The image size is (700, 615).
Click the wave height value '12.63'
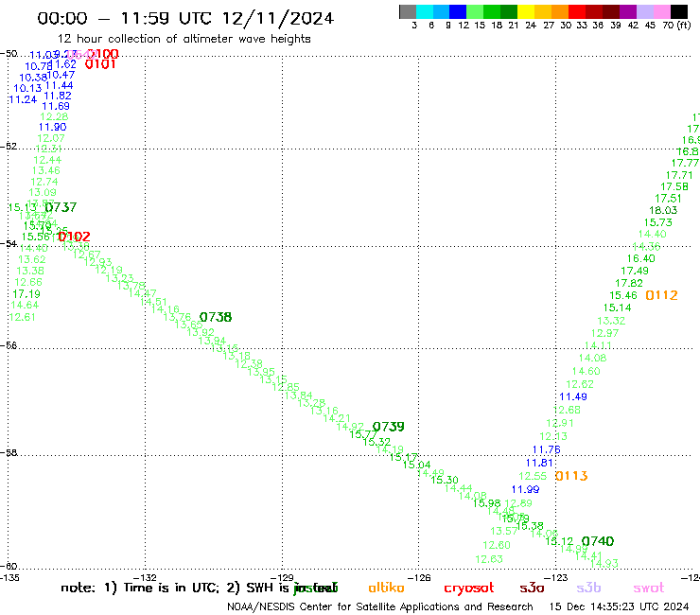tap(489, 559)
